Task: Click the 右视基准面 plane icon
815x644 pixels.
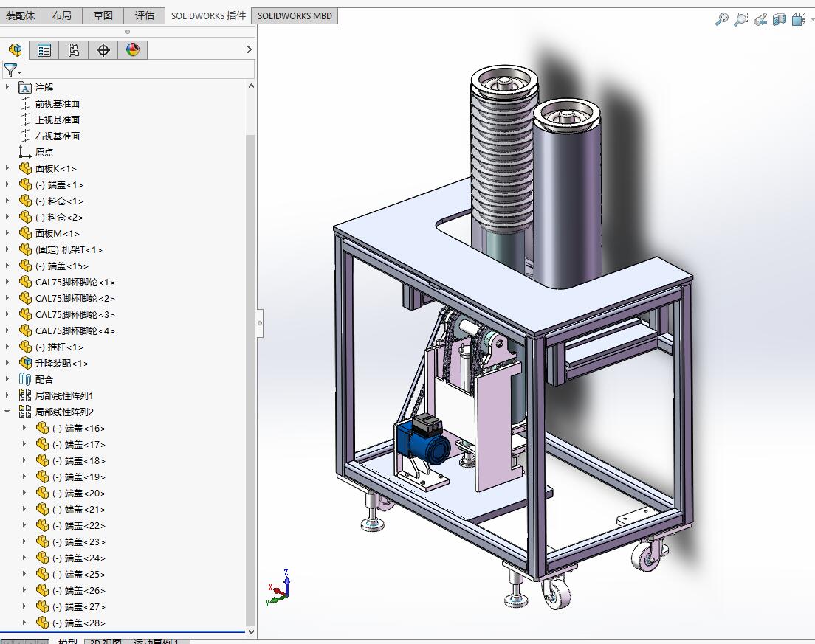Action: tap(25, 136)
